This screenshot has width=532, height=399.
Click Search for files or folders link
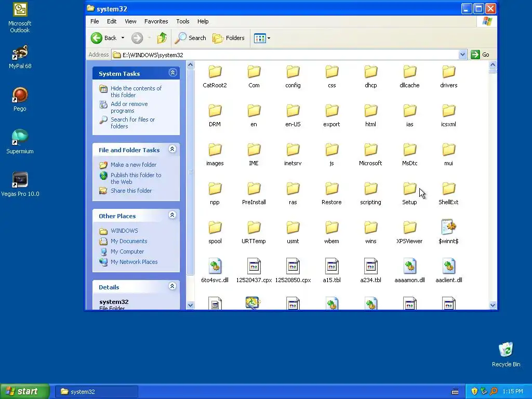[x=132, y=123]
